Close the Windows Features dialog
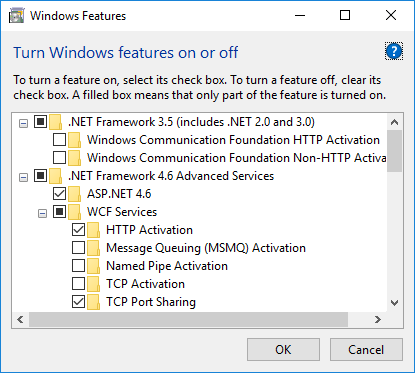This screenshot has width=415, height=373. coord(391,15)
